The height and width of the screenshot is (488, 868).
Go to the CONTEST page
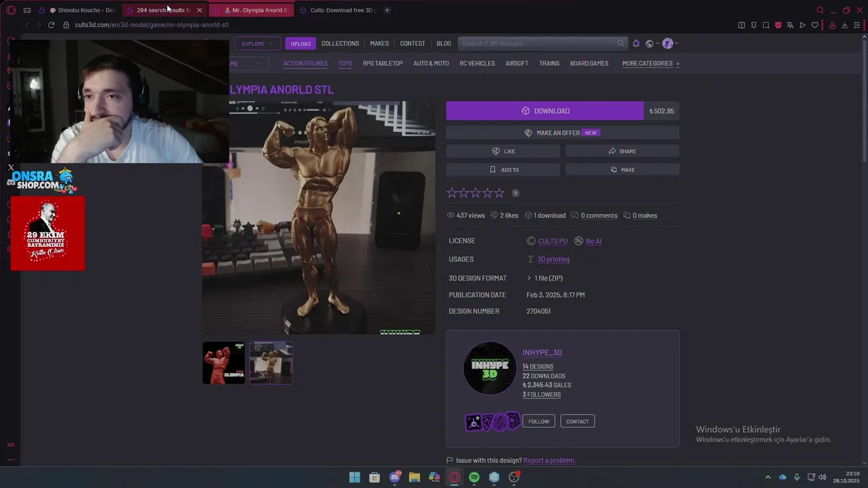pos(412,43)
